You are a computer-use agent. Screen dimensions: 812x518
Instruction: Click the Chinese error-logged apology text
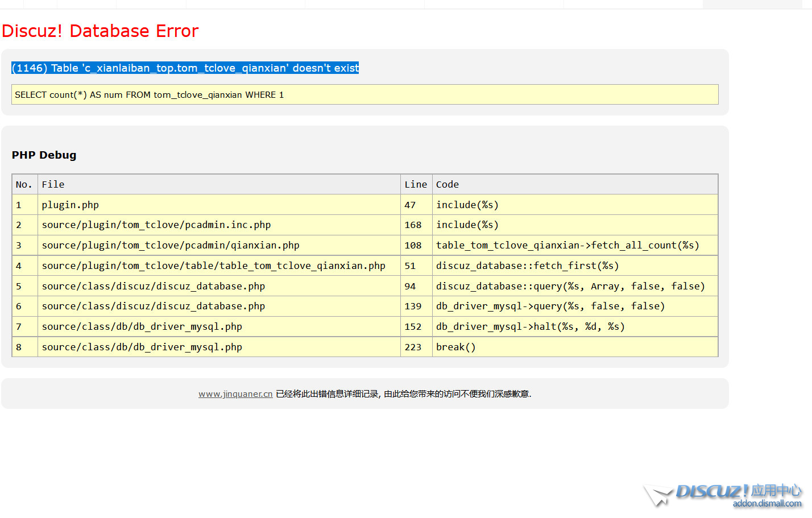(x=404, y=394)
